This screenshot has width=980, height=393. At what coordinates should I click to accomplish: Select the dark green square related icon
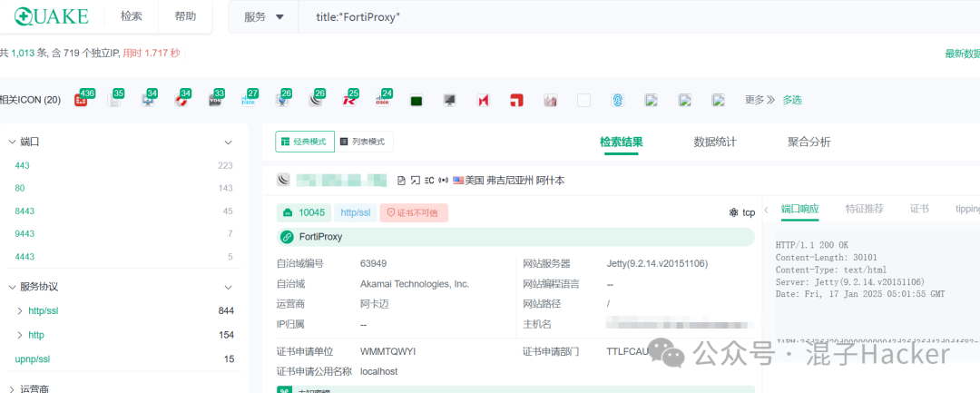(x=416, y=100)
